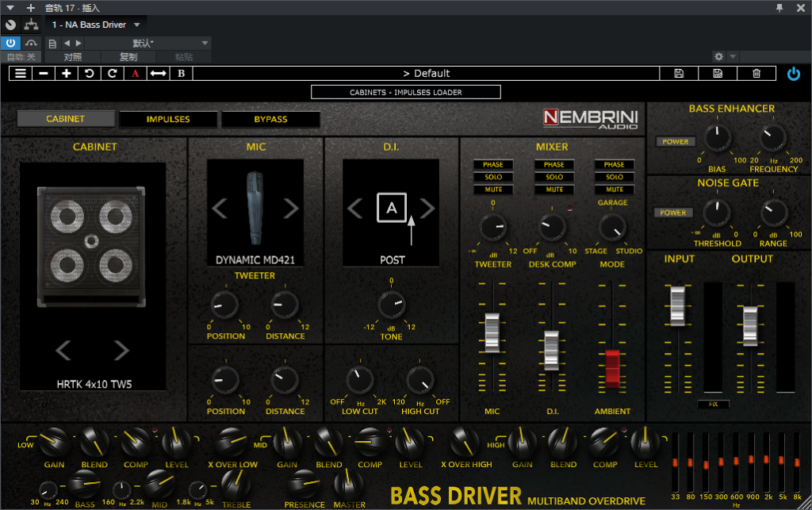Image resolution: width=812 pixels, height=510 pixels.
Task: Click the plus zoom-in toolbar icon
Action: tap(67, 74)
